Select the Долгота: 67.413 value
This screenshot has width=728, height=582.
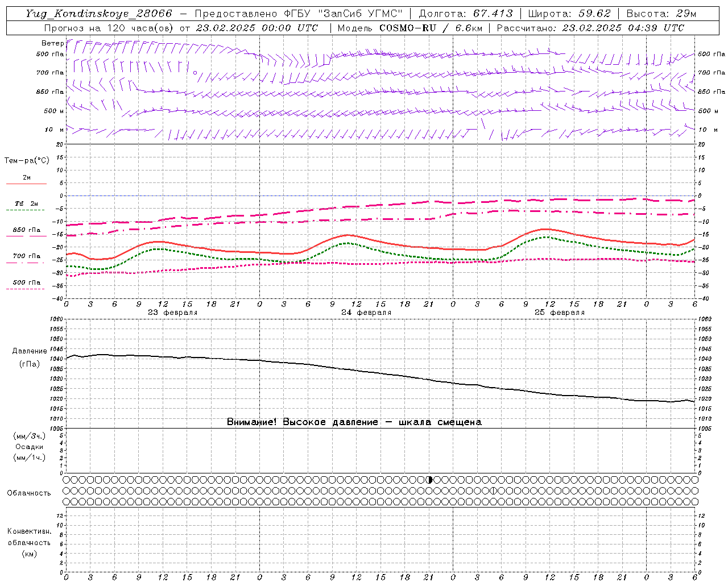[466, 14]
